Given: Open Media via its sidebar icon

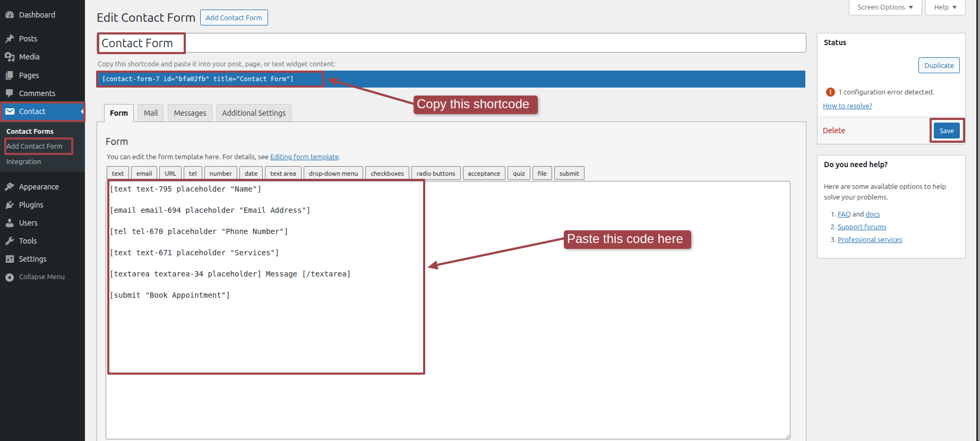Looking at the screenshot, I should 10,57.
